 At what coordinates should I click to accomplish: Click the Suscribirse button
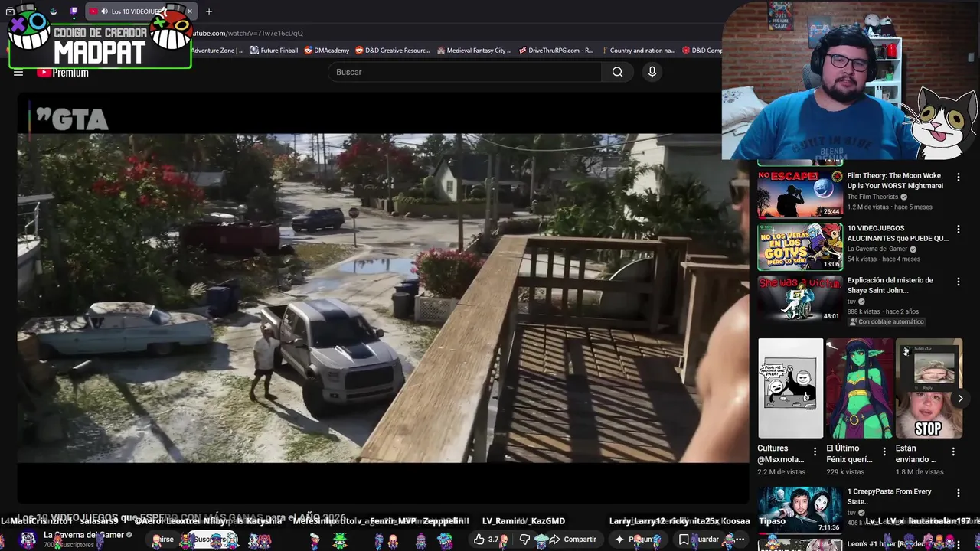(x=212, y=540)
